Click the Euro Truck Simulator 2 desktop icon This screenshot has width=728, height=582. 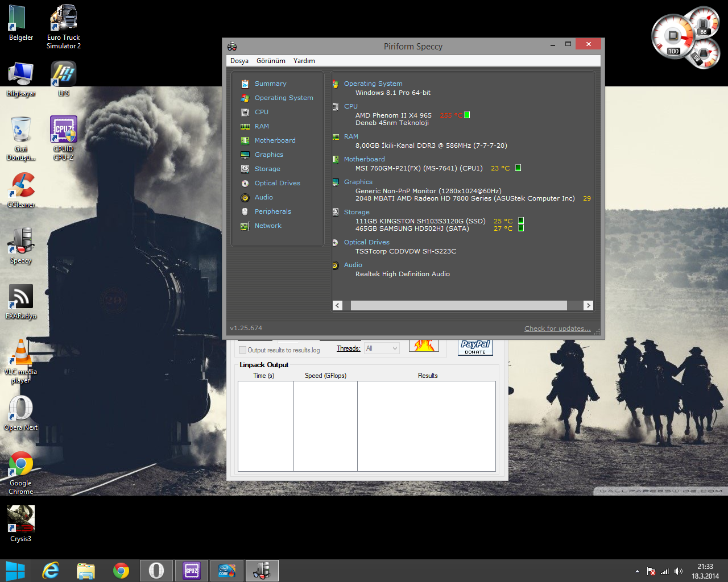pos(64,27)
